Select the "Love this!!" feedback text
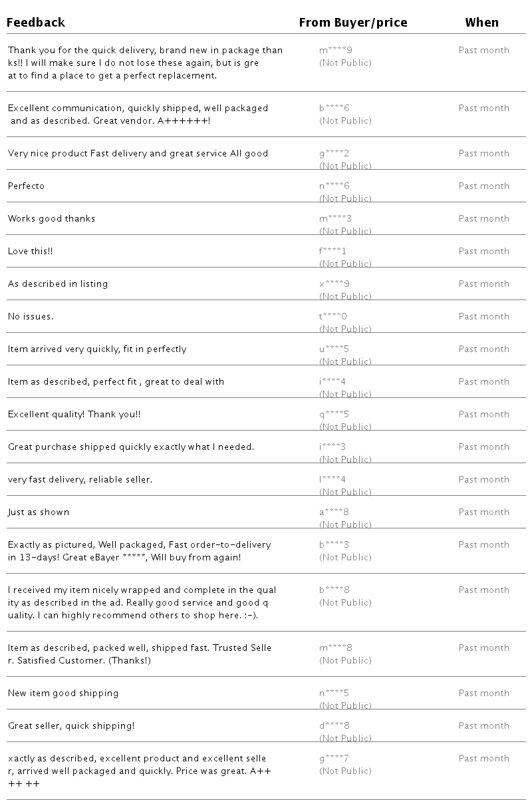Screen dimensions: 532x800 [x=31, y=251]
